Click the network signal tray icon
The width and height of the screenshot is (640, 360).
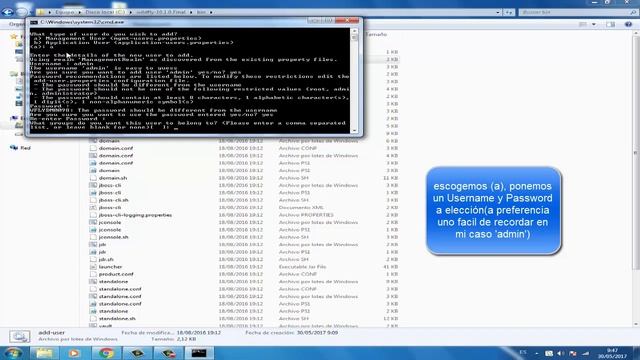click(586, 353)
